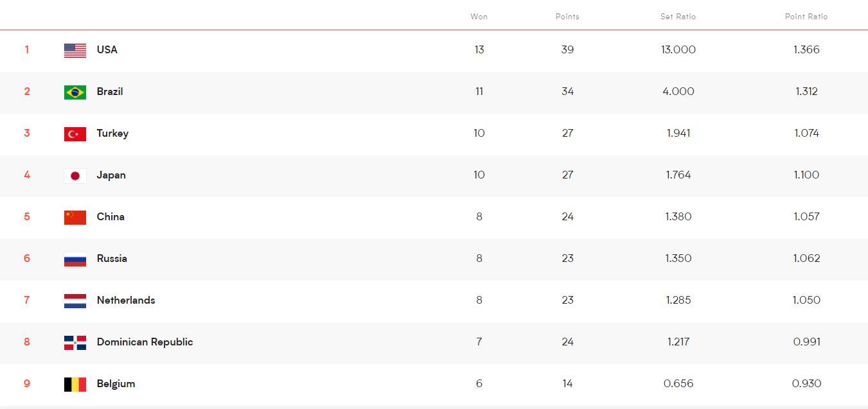Click the Set Ratio column header
The width and height of the screenshot is (868, 409).
pos(678,17)
